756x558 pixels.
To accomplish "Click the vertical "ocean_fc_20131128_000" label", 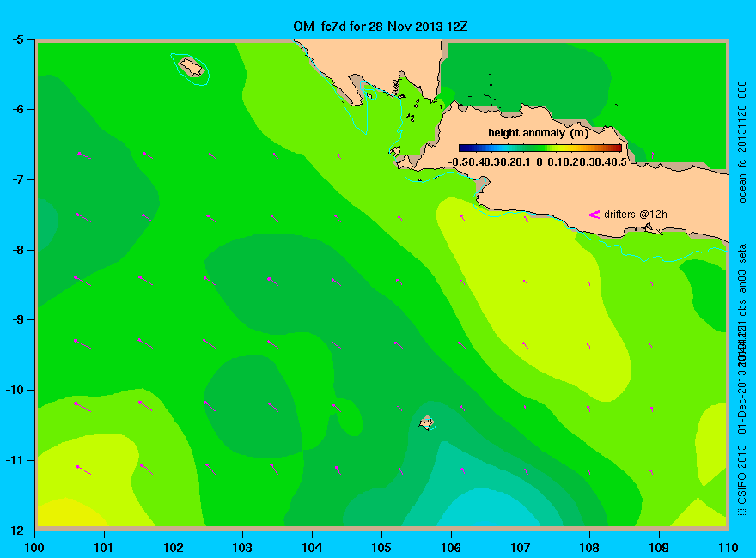I will (x=742, y=142).
